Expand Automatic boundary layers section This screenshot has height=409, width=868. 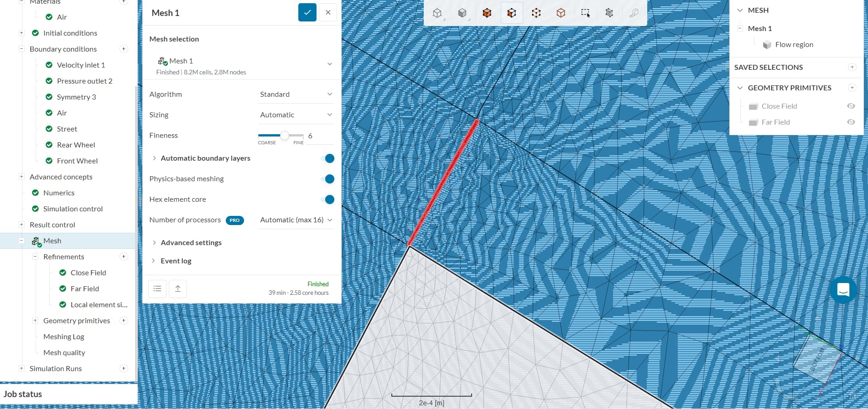tap(154, 158)
